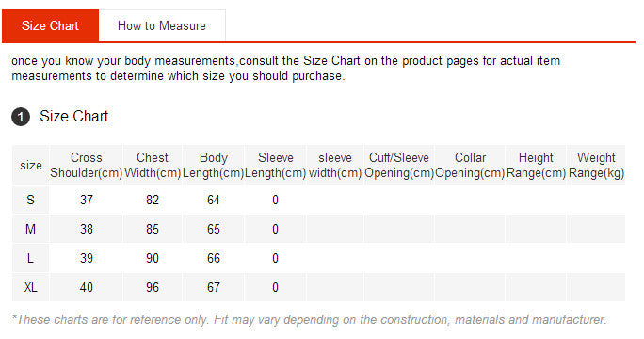
Task: Select the sleeve width(cm) column header
Action: (335, 165)
